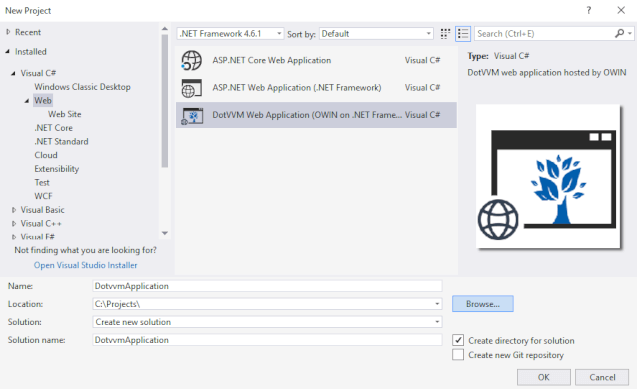Click the search magnifier icon

[x=620, y=34]
